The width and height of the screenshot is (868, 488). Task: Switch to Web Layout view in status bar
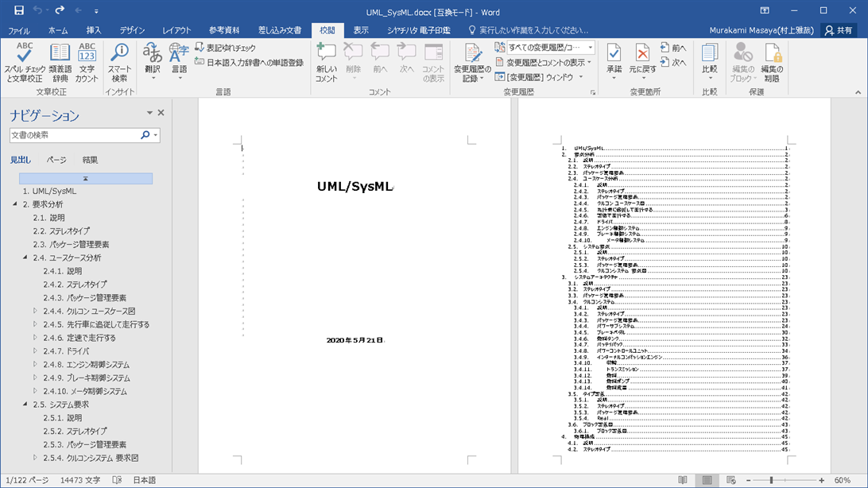[x=730, y=480]
